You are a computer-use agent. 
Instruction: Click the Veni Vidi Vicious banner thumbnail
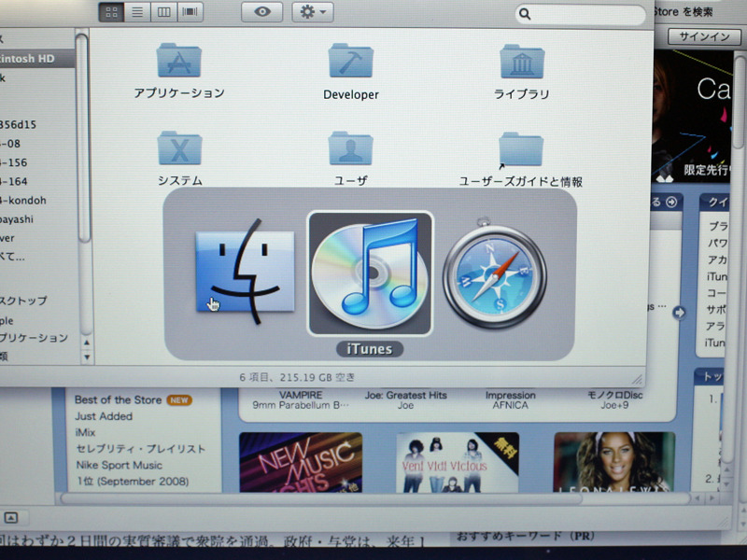pyautogui.click(x=458, y=462)
